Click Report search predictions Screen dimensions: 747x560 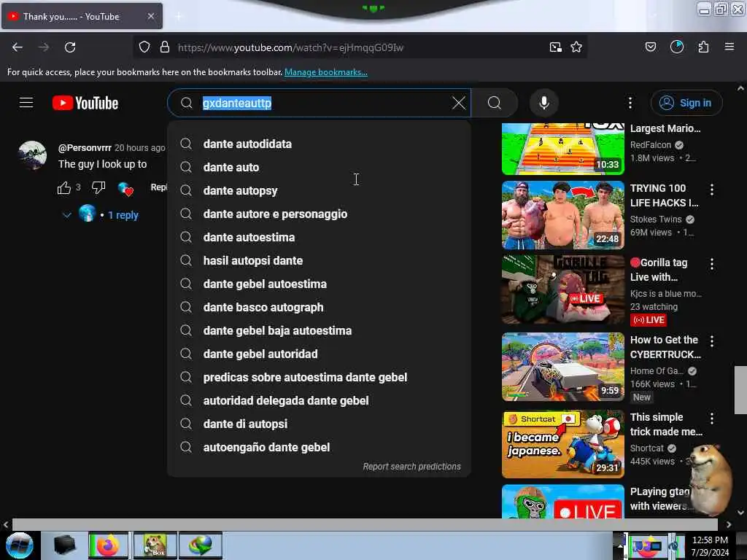click(x=411, y=466)
